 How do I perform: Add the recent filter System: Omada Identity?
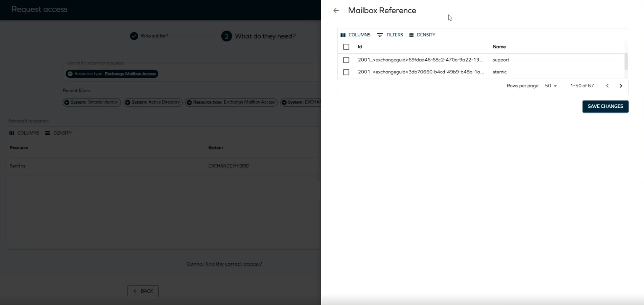tap(92, 102)
